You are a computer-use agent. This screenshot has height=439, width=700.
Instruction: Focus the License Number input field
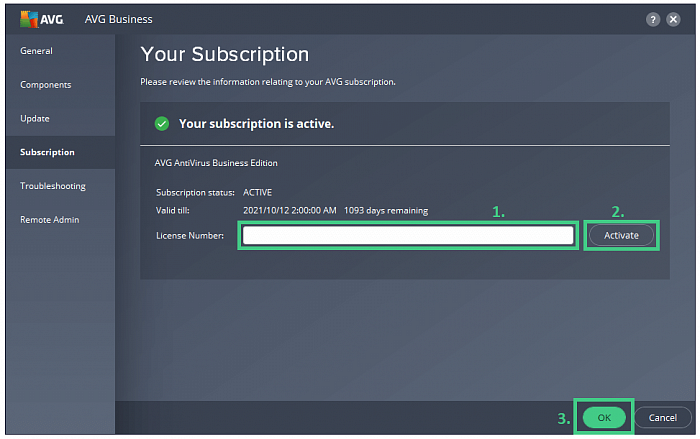(408, 236)
